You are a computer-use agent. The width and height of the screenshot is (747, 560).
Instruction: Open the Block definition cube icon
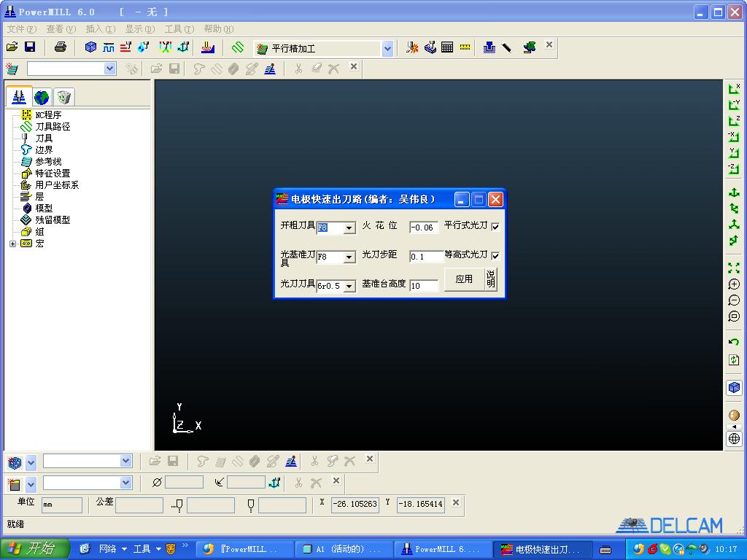(90, 47)
